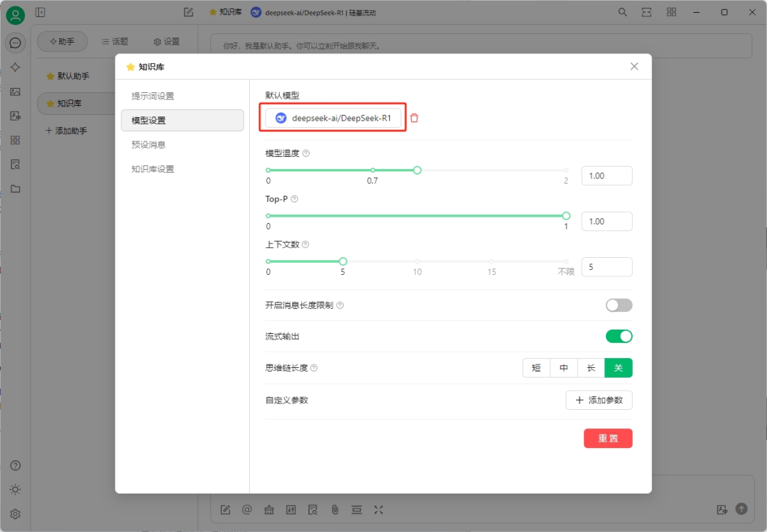Viewport: 767px width, 532px height.
Task: Click the red 重置 button
Action: [608, 438]
